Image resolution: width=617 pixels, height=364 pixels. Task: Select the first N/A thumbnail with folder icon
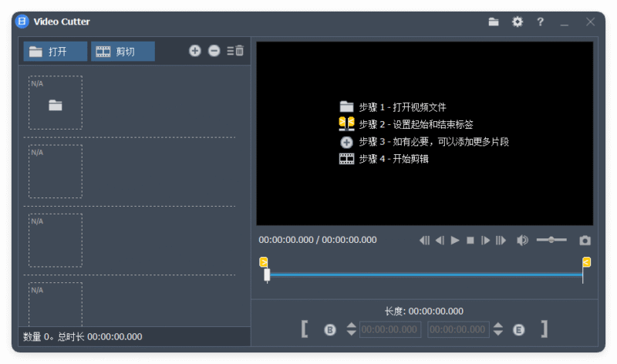pos(56,103)
